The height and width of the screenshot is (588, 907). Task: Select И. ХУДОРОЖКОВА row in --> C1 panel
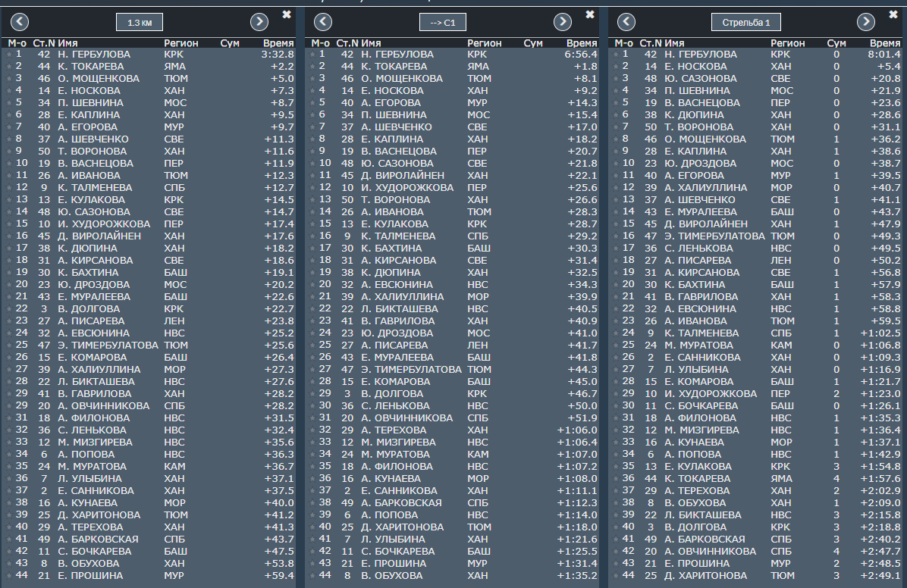click(x=453, y=188)
